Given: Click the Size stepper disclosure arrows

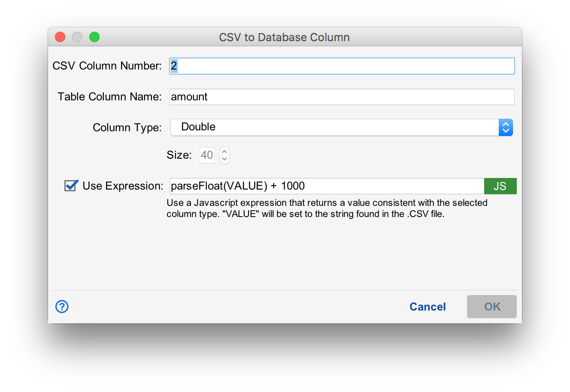Looking at the screenshot, I should click(x=224, y=155).
